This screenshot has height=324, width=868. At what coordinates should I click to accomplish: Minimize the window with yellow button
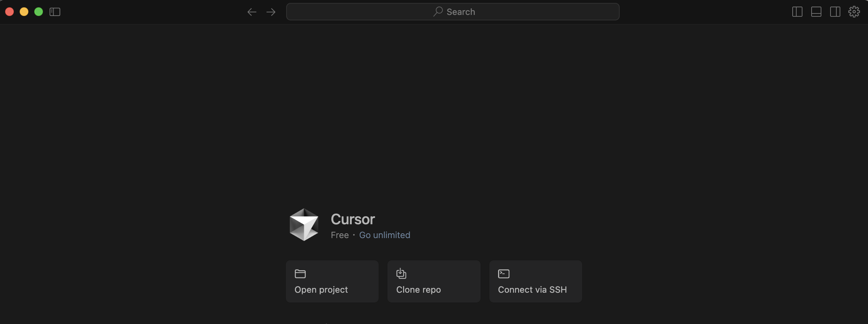(24, 12)
